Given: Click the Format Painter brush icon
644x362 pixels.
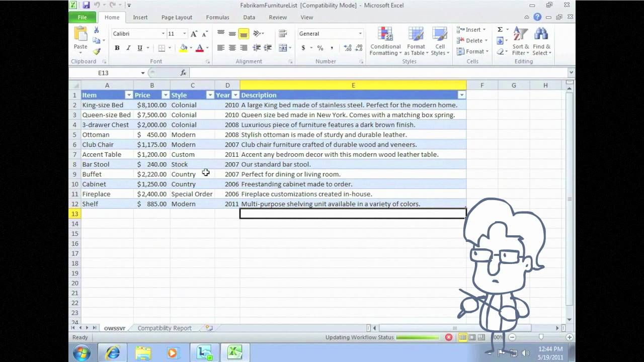Looking at the screenshot, I should (x=97, y=51).
